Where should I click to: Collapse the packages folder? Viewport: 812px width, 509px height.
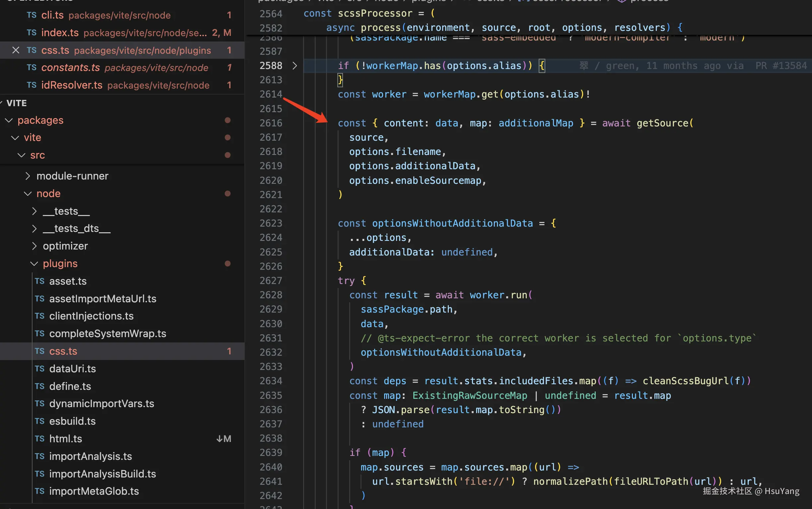pyautogui.click(x=9, y=120)
